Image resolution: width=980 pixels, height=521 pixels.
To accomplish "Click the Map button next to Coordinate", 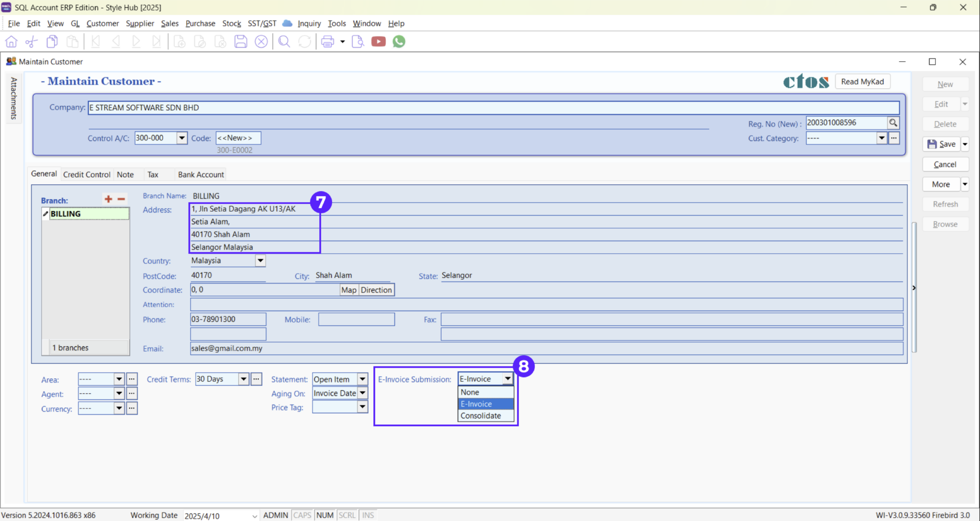I will (x=348, y=290).
